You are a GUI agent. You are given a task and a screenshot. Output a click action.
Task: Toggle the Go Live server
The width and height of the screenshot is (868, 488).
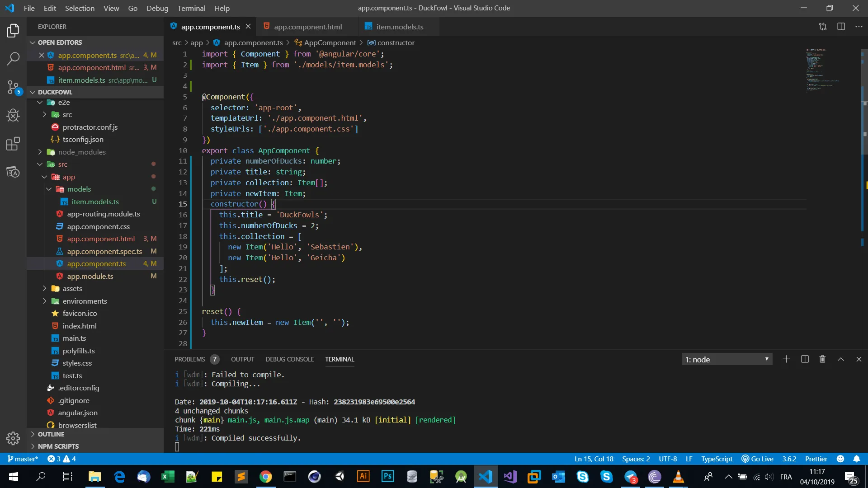coord(758,459)
